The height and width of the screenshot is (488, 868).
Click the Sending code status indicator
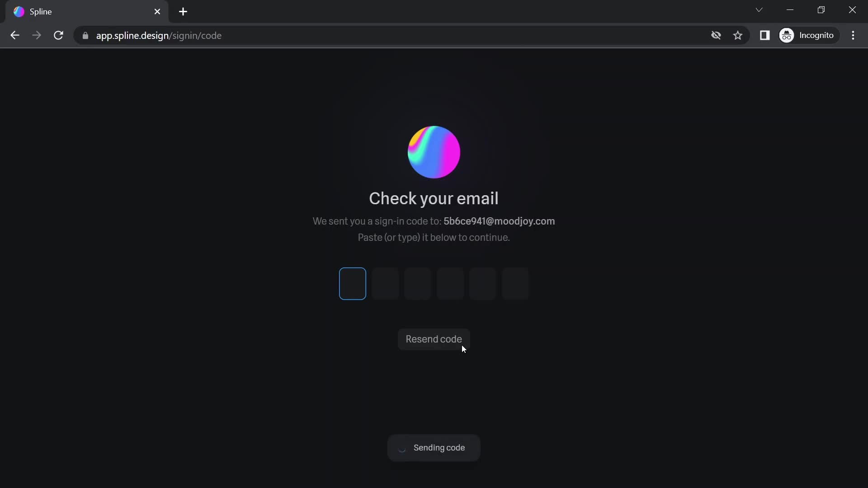point(434,447)
